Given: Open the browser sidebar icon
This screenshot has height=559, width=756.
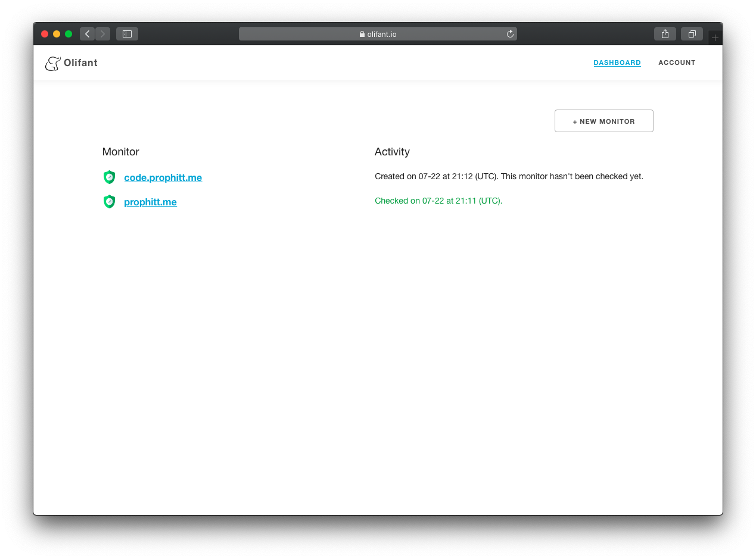Looking at the screenshot, I should click(x=127, y=34).
